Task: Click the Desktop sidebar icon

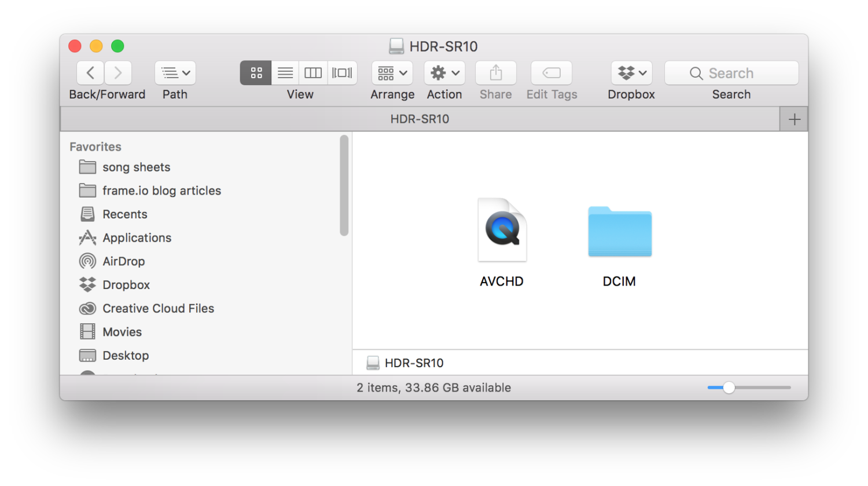Action: 87,356
